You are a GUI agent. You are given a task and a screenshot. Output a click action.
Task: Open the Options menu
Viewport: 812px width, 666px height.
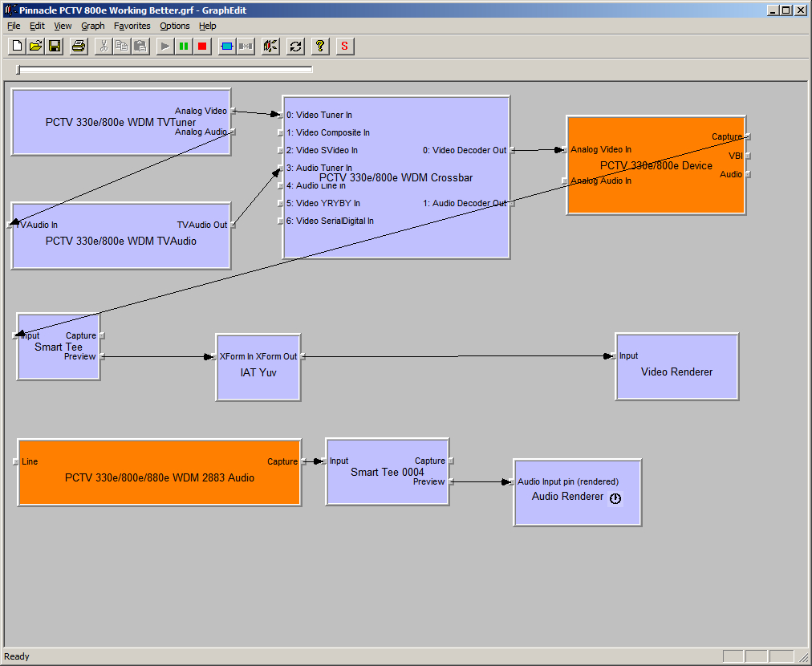(175, 26)
